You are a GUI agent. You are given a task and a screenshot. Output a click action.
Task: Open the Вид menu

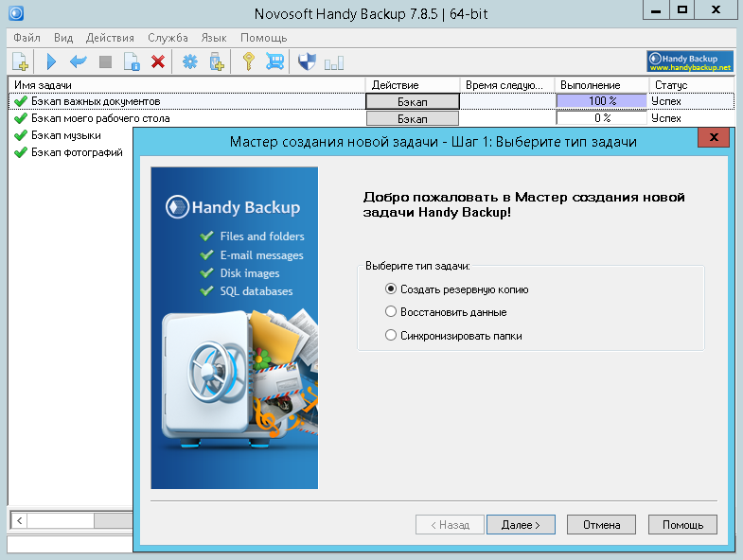pyautogui.click(x=63, y=38)
